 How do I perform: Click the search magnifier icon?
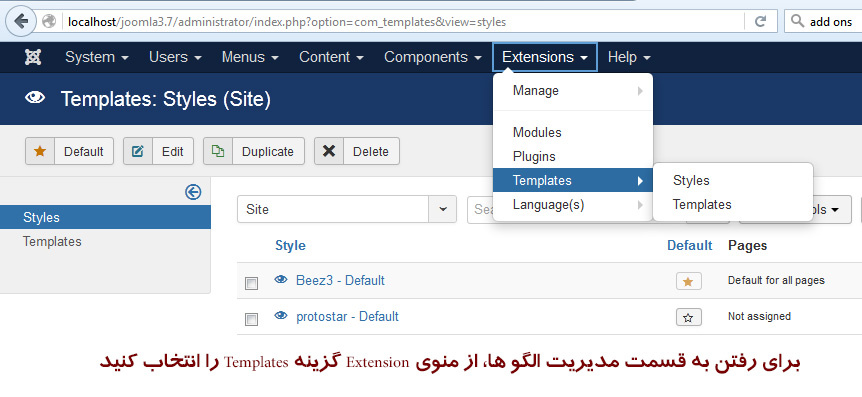coord(797,22)
